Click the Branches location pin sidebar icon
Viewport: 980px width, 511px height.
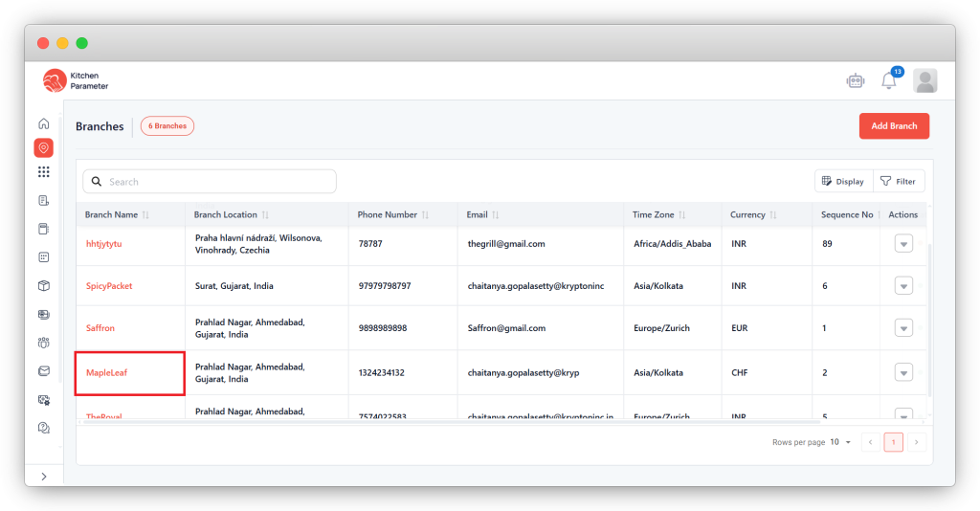[x=43, y=147]
